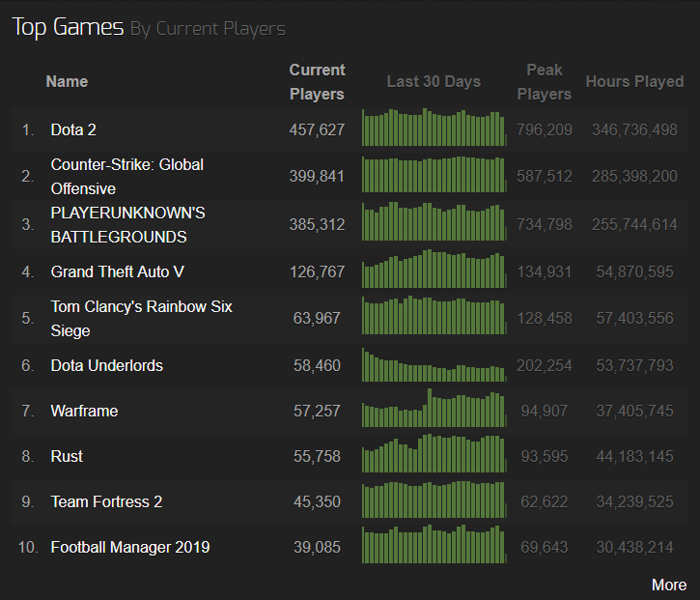Select the Rust game entry
Image resolution: width=700 pixels, height=600 pixels.
[x=67, y=456]
